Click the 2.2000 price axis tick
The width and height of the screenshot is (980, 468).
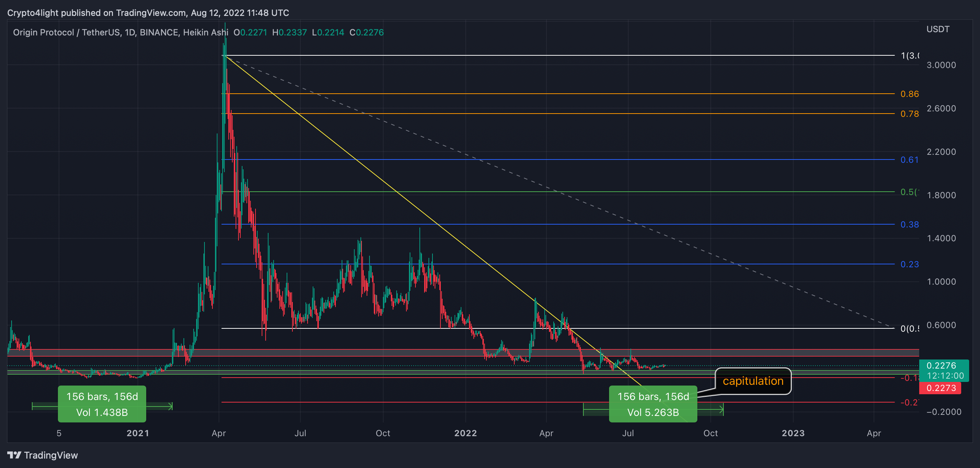click(941, 152)
